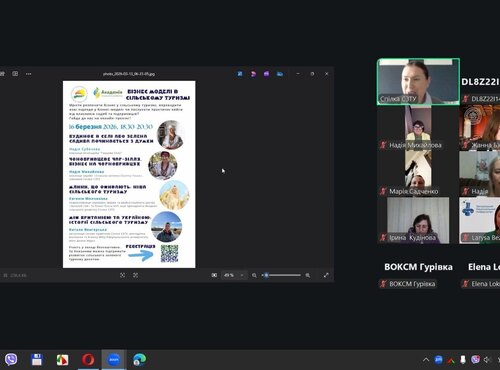Click the zoom in magnifier icon
Screen dimensions: 500x370
[x=308, y=275]
